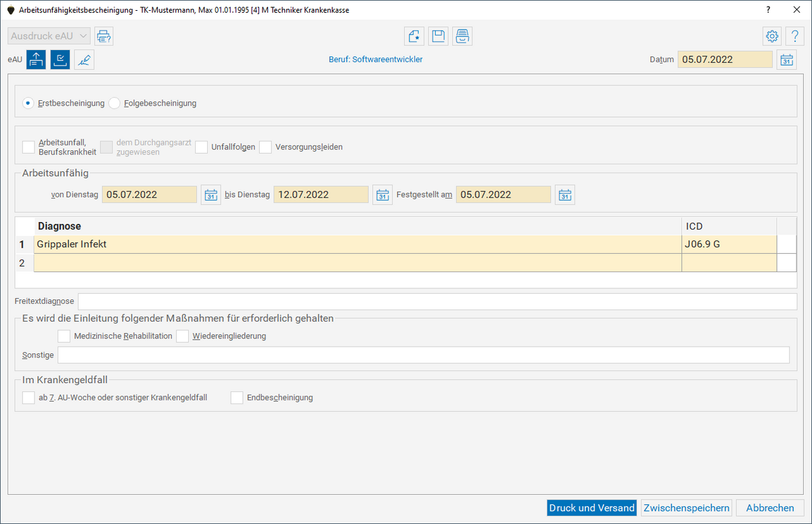Viewport: 812px width, 524px height.
Task: Select row header number 1 in diagnosis table
Action: click(24, 244)
